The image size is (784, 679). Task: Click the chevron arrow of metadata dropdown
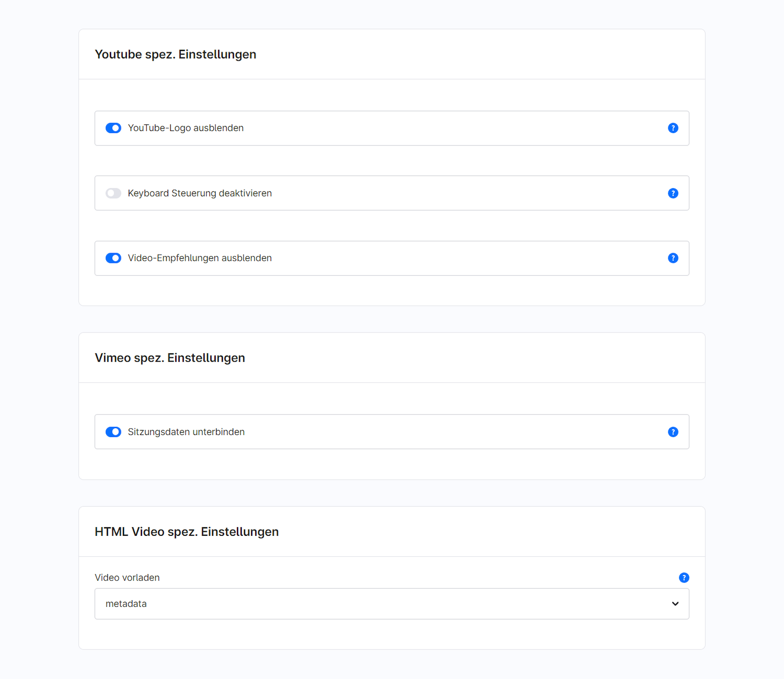tap(675, 604)
